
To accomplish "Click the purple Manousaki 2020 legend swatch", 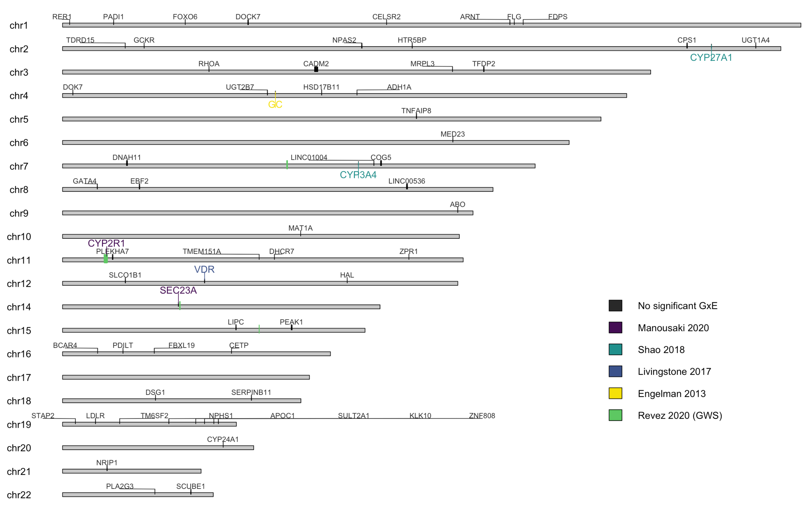I will [615, 328].
